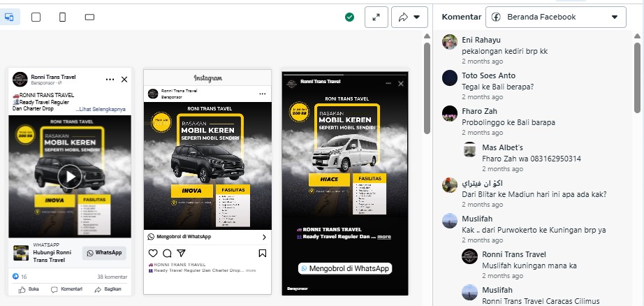Click Ronni Trans Travel reply avatar in comments
This screenshot has height=306, width=644.
click(x=470, y=256)
